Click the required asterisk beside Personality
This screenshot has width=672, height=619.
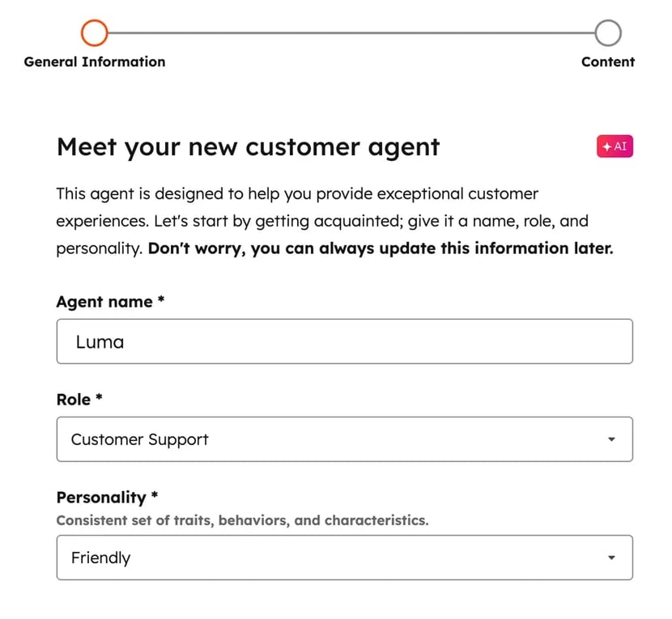tap(154, 497)
